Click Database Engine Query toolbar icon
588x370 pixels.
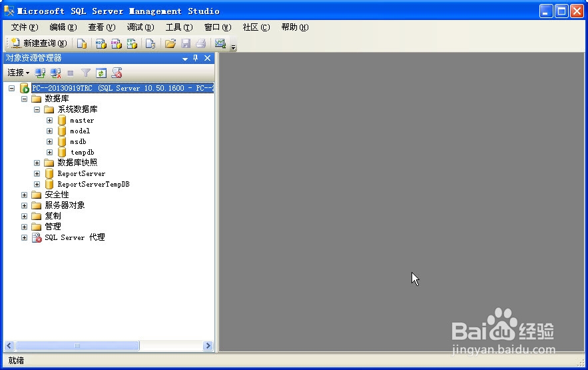tap(82, 43)
